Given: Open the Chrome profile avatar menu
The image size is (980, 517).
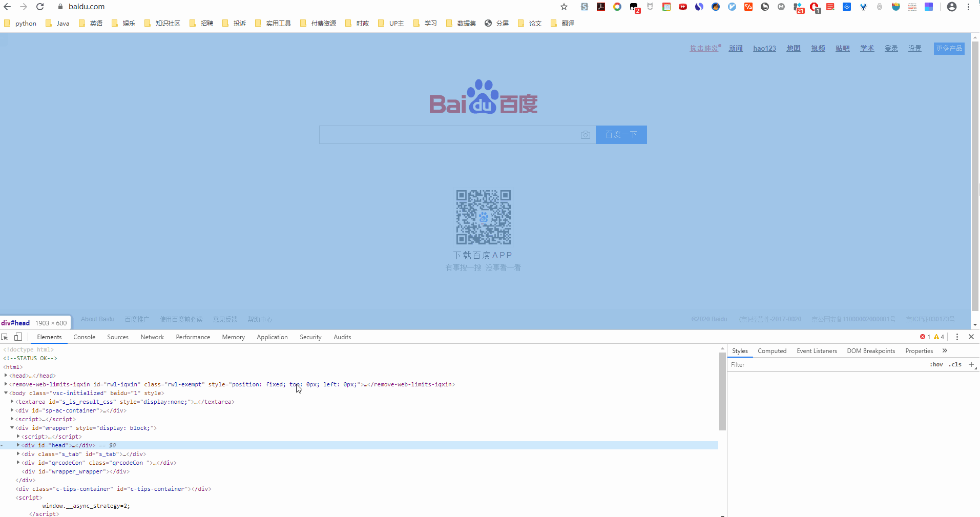Looking at the screenshot, I should pyautogui.click(x=952, y=7).
